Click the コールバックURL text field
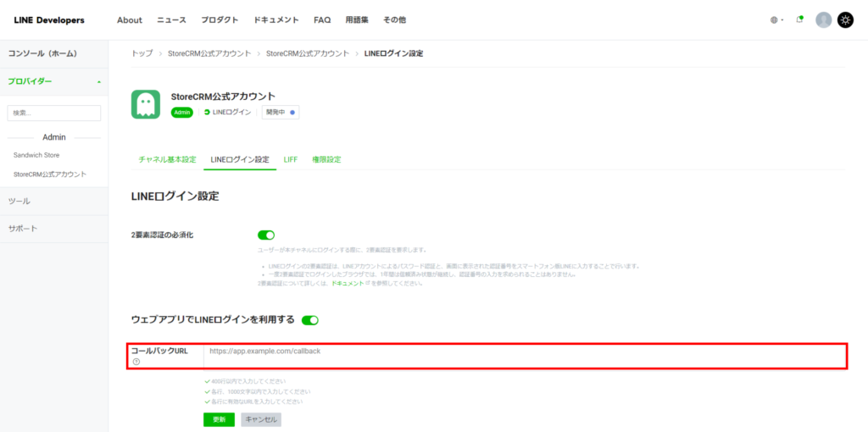868x432 pixels. pos(525,357)
